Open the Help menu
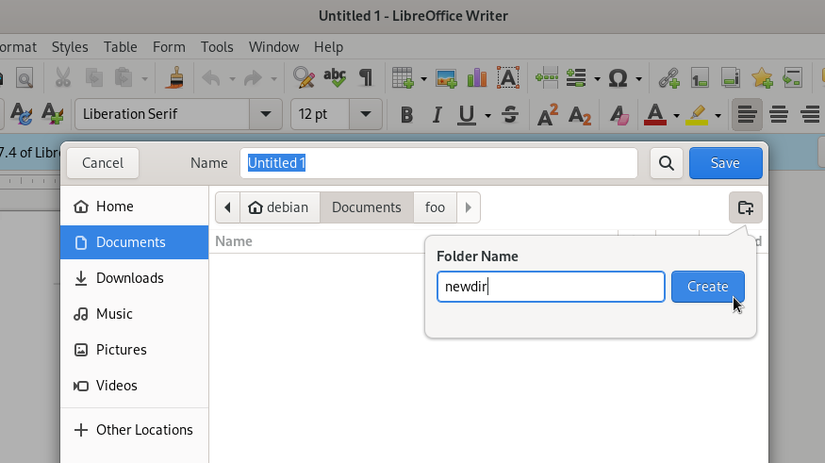The height and width of the screenshot is (463, 825). 328,47
